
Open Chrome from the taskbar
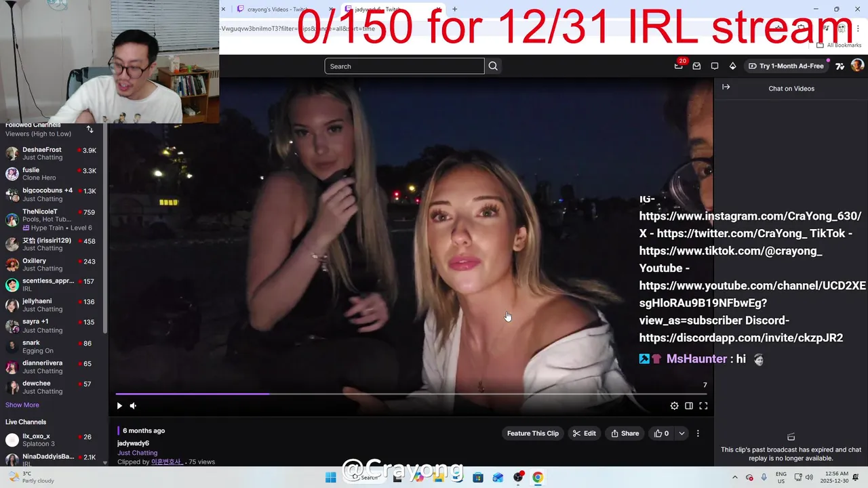(x=537, y=477)
